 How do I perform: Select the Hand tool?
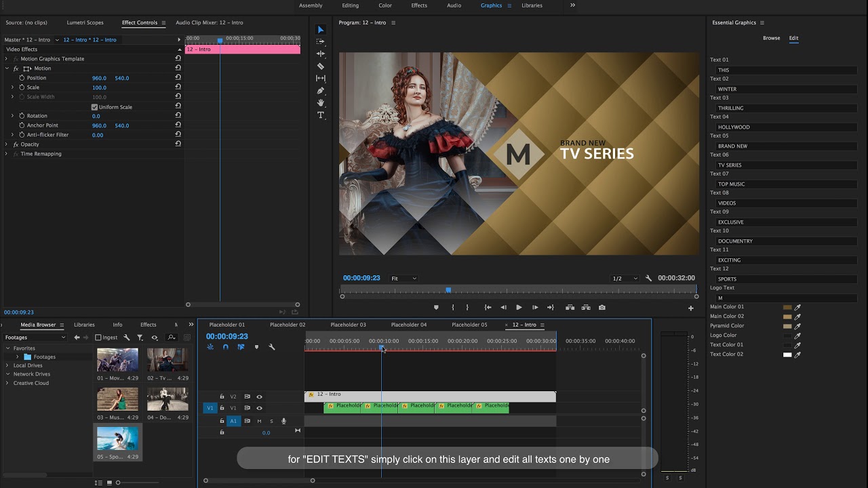click(321, 103)
